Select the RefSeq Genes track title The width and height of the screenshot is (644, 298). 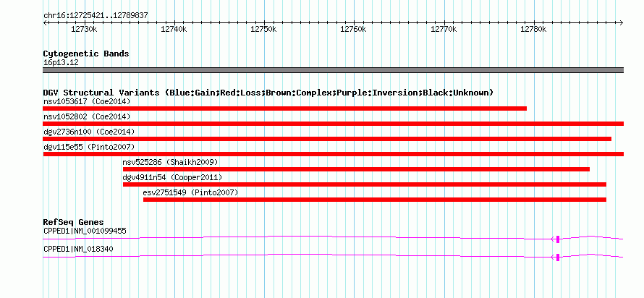73,223
